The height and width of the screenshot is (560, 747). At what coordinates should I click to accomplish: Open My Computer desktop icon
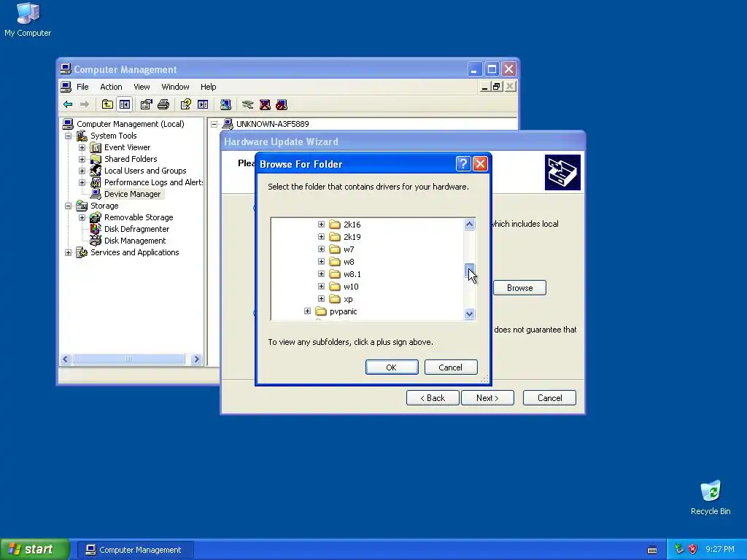28,20
